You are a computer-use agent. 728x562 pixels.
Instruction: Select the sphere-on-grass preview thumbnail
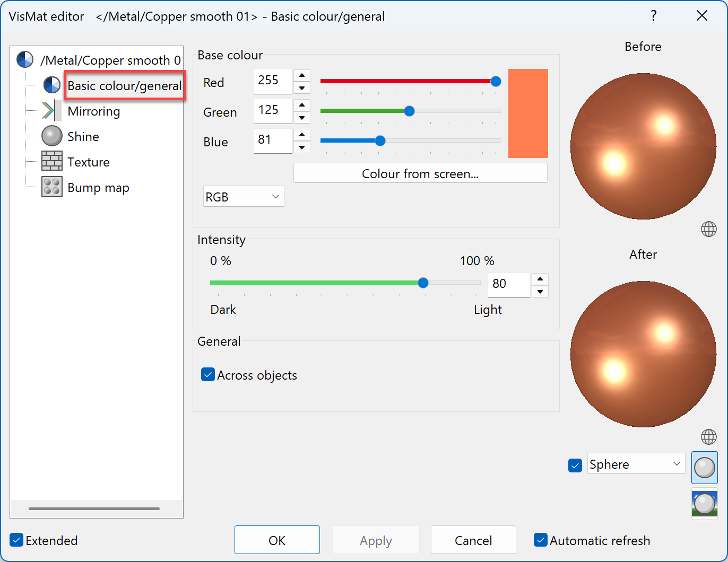click(704, 503)
